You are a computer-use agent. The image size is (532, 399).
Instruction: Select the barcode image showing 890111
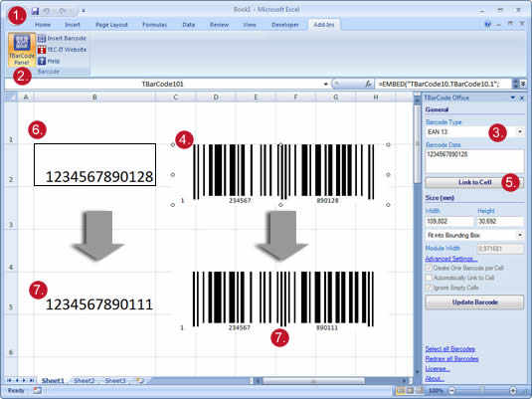click(280, 301)
